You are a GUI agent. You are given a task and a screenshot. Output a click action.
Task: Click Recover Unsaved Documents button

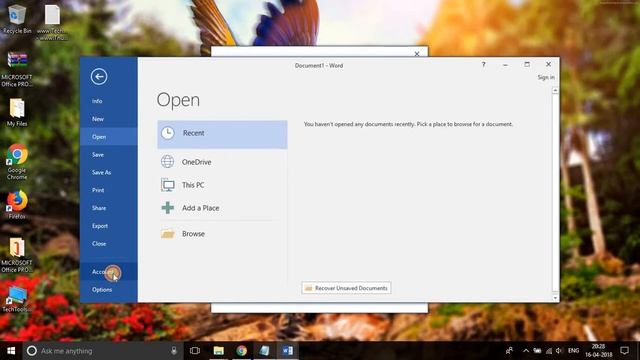[346, 288]
